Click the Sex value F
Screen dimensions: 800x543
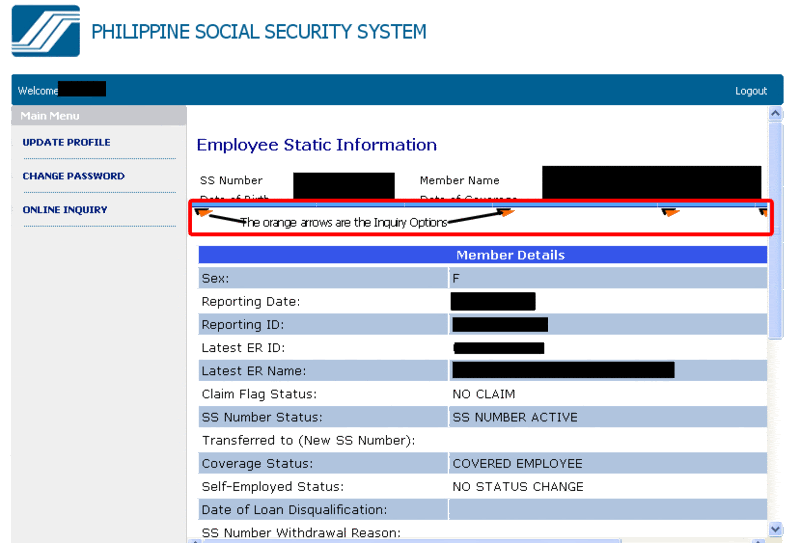(x=456, y=279)
